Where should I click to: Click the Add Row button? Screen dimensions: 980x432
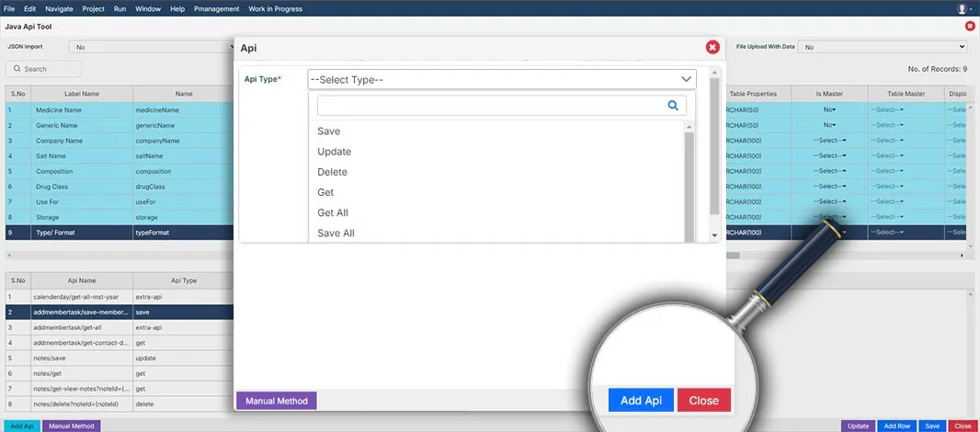(x=897, y=426)
